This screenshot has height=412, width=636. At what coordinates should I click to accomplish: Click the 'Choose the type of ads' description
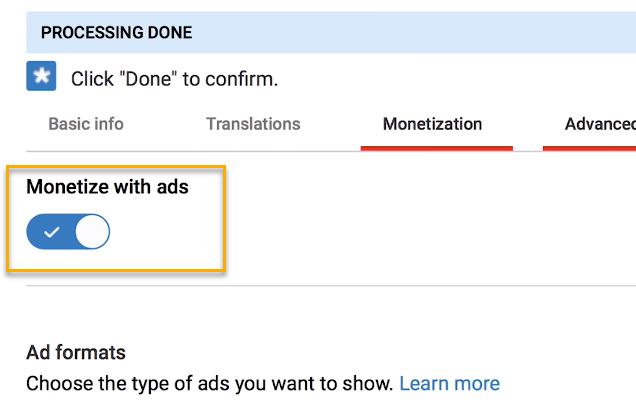pos(208,383)
